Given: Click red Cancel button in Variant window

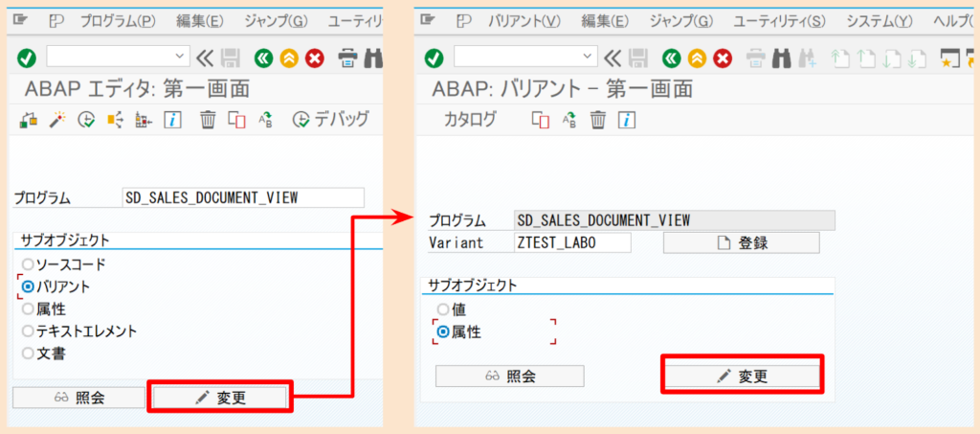Looking at the screenshot, I should (723, 58).
